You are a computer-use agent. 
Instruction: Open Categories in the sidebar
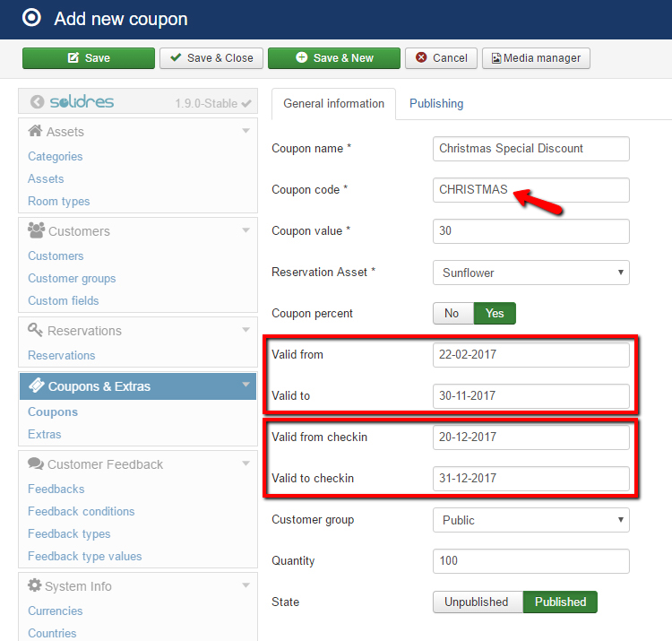pyautogui.click(x=56, y=157)
